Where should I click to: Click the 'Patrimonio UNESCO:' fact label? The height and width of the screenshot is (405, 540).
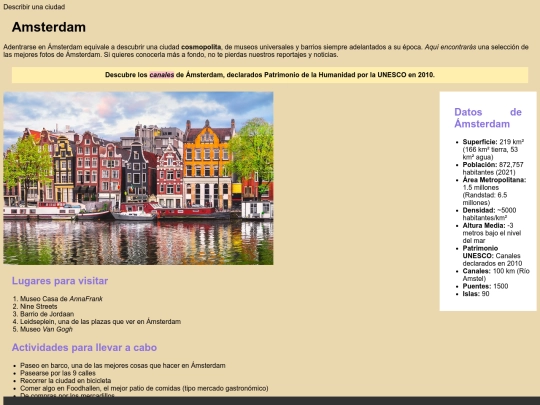[480, 252]
